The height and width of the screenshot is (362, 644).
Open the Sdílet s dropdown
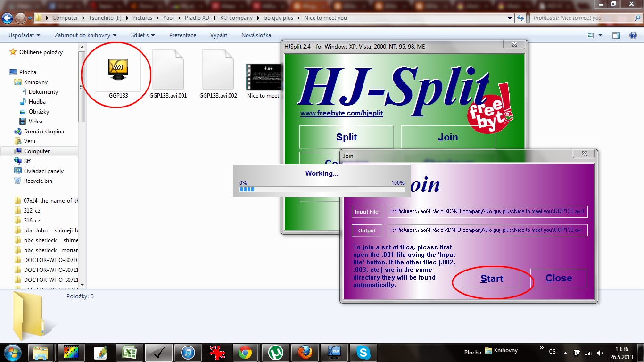pyautogui.click(x=143, y=35)
